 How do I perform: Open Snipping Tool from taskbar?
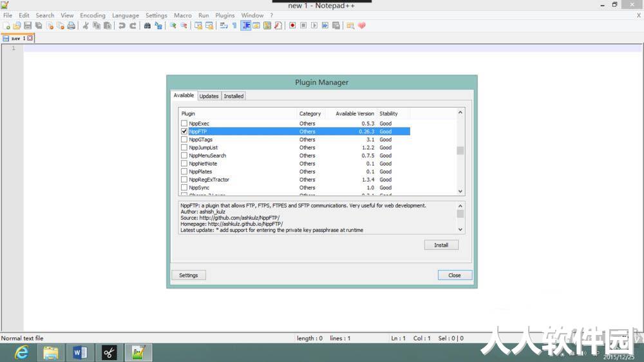tap(109, 352)
